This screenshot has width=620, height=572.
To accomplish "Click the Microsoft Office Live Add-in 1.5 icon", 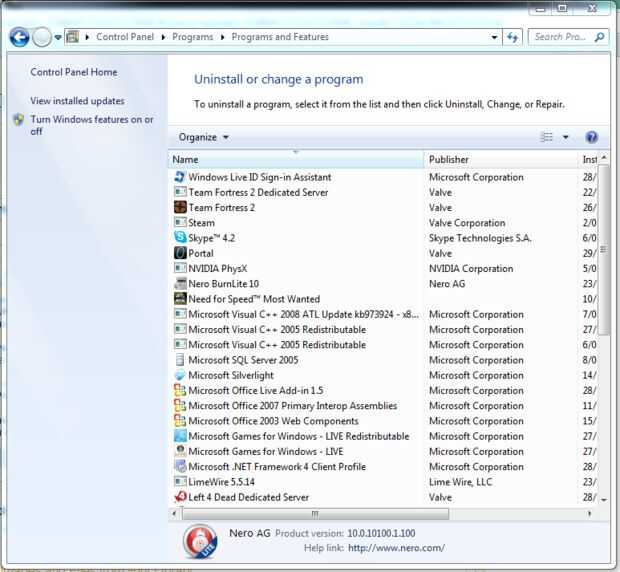I will click(180, 390).
